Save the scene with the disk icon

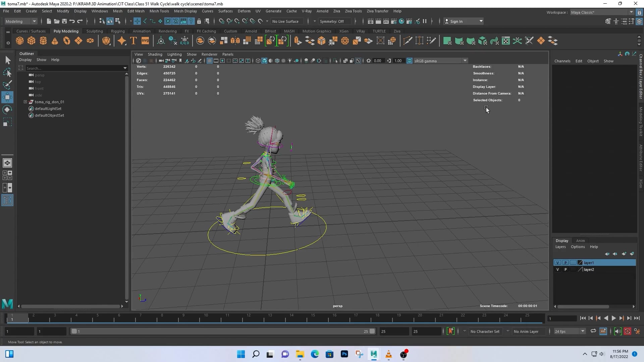click(x=64, y=21)
